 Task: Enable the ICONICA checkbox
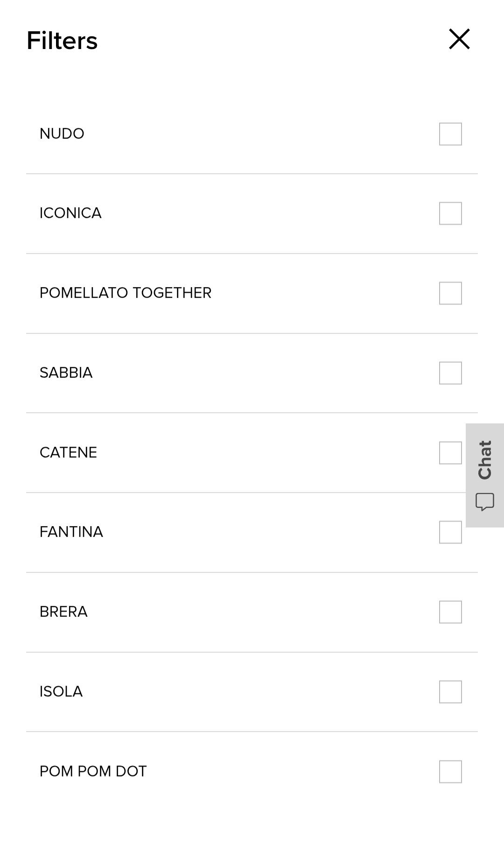pos(450,213)
